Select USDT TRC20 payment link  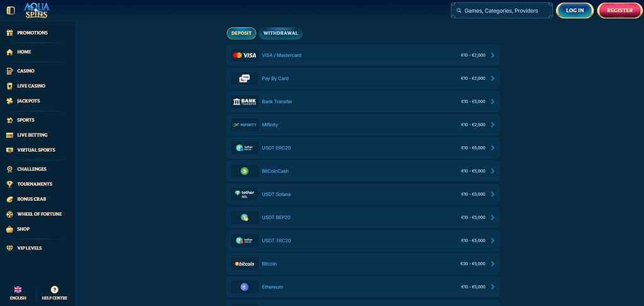pos(277,241)
